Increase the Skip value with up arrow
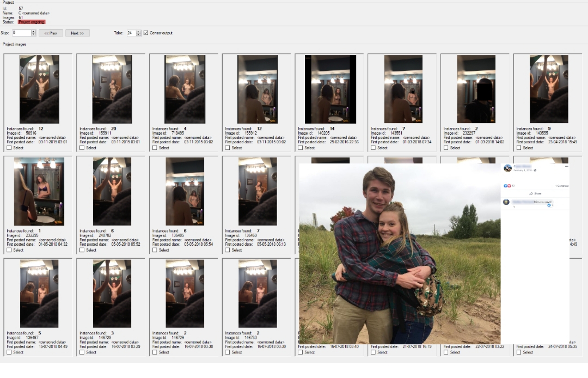The height and width of the screenshot is (378, 588). click(x=34, y=32)
